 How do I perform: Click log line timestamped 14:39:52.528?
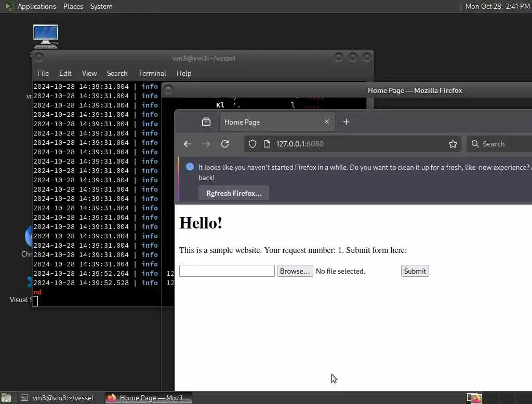[x=103, y=283]
